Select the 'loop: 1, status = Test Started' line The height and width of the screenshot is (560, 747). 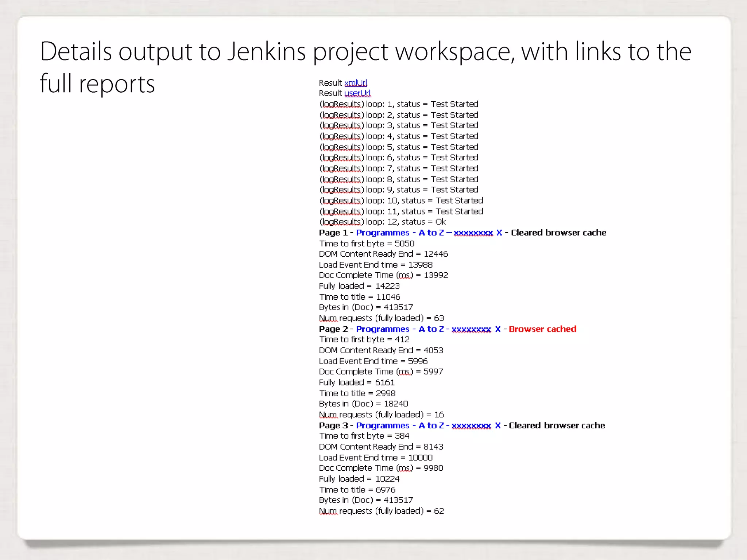pyautogui.click(x=399, y=104)
